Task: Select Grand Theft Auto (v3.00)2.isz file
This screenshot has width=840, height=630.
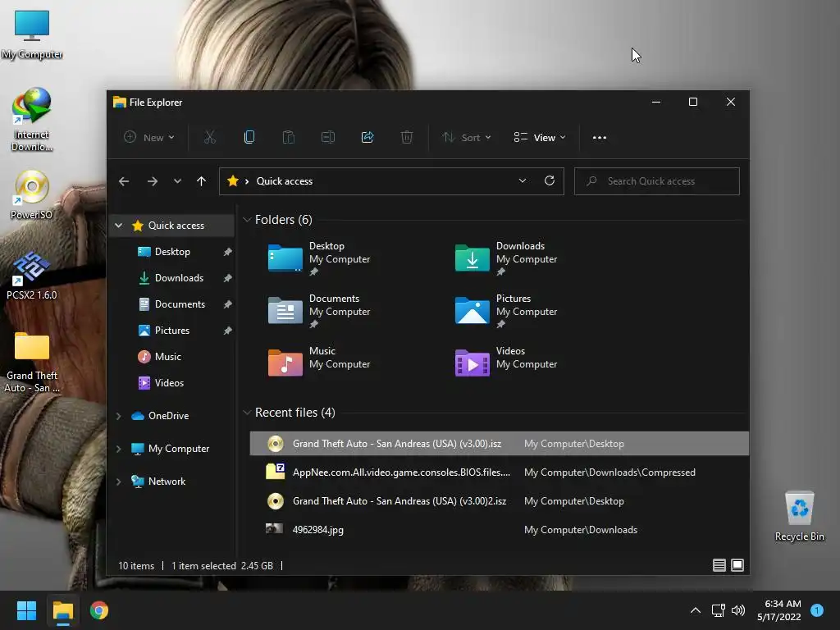Action: pyautogui.click(x=500, y=501)
